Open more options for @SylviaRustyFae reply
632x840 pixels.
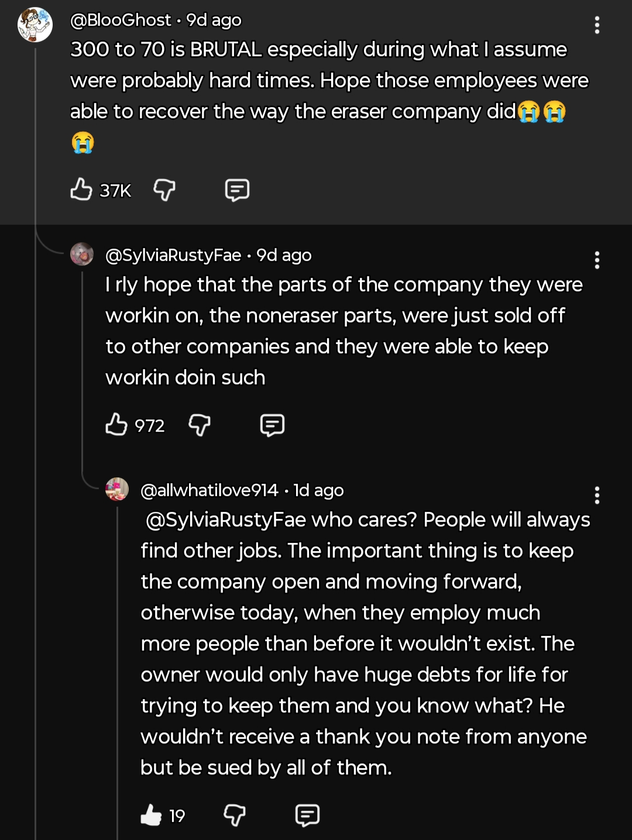click(x=597, y=260)
